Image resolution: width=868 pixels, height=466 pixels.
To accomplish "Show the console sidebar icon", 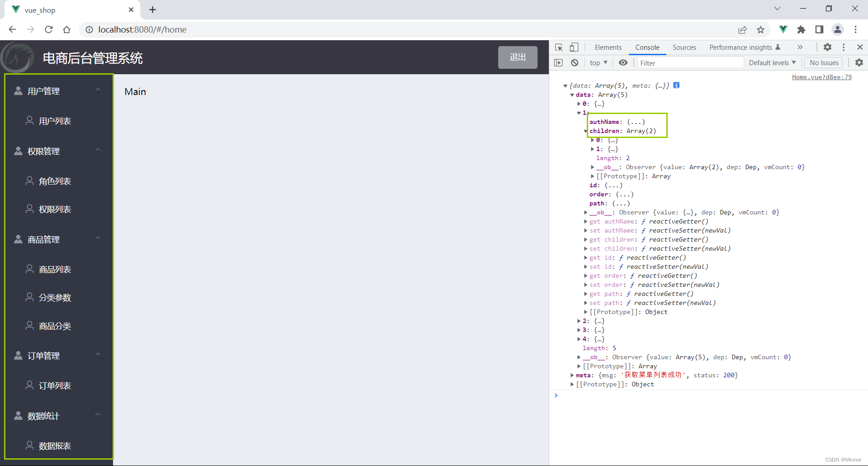I will coord(558,62).
